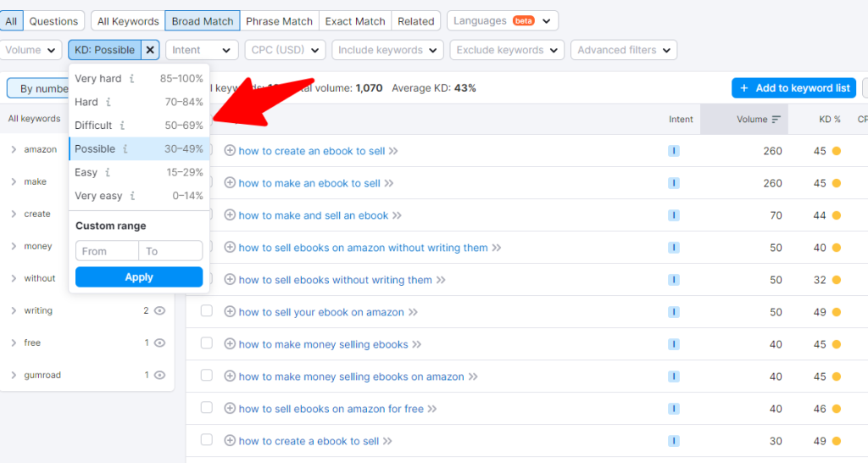Click the By number toggle button
The height and width of the screenshot is (463, 868).
[38, 88]
